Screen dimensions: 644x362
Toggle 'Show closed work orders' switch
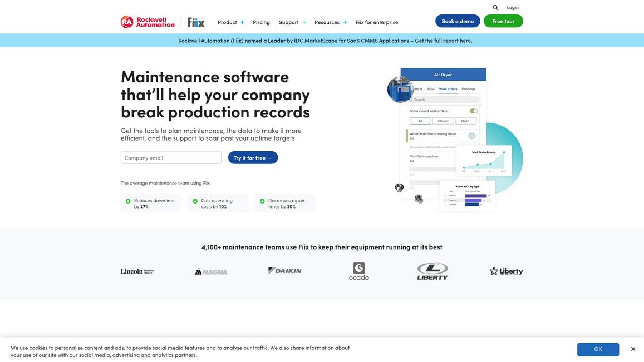point(474,111)
